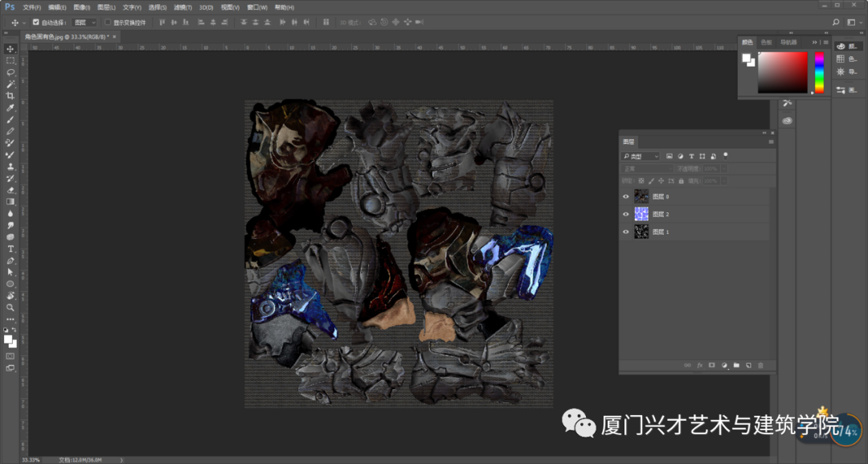
Task: Open the Edit Toolbar three-dots button
Action: (x=10, y=319)
